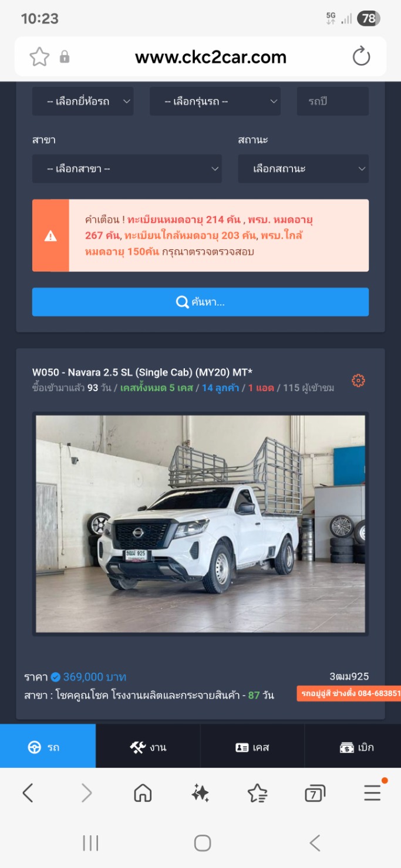Open the เลือกสถานะ status dropdown
401x868 pixels.
[303, 169]
